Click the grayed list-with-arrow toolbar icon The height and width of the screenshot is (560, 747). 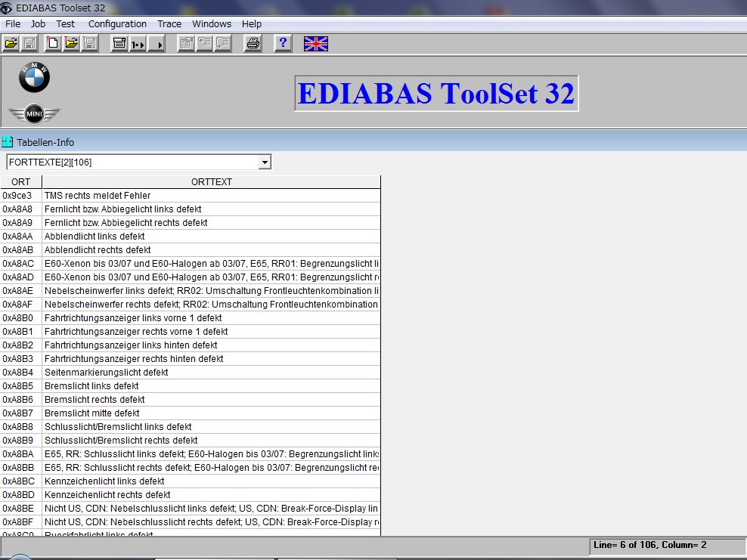point(224,44)
